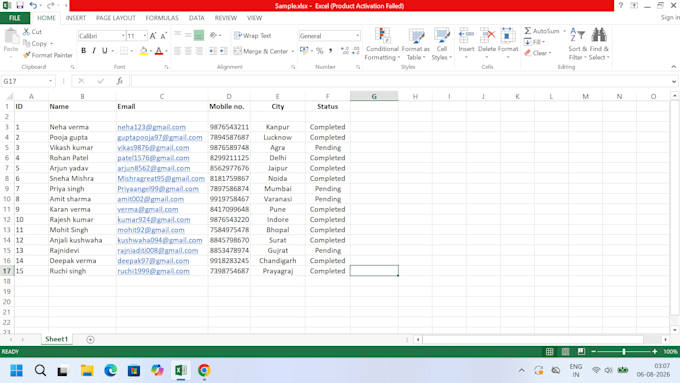This screenshot has height=383, width=680.
Task: Click the formula bar input area
Action: 401,81
